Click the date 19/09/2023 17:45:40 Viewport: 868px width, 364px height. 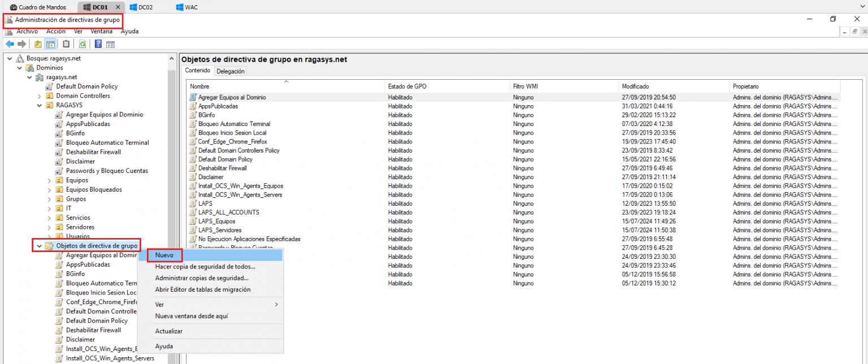click(x=649, y=141)
